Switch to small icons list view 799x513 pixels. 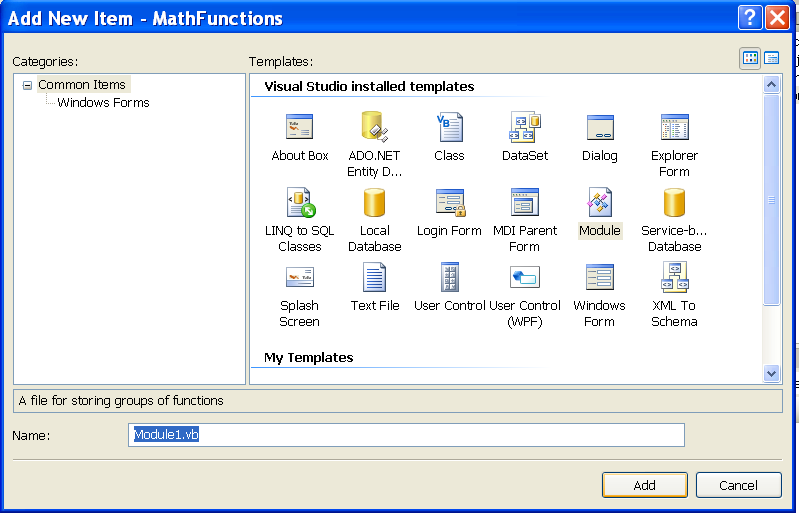point(772,59)
